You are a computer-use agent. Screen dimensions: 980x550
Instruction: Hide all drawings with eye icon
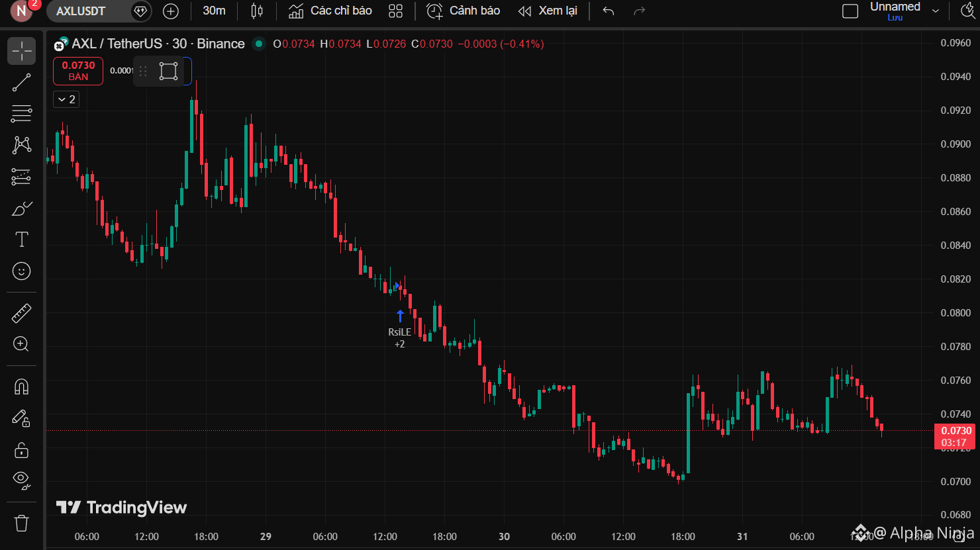(21, 480)
